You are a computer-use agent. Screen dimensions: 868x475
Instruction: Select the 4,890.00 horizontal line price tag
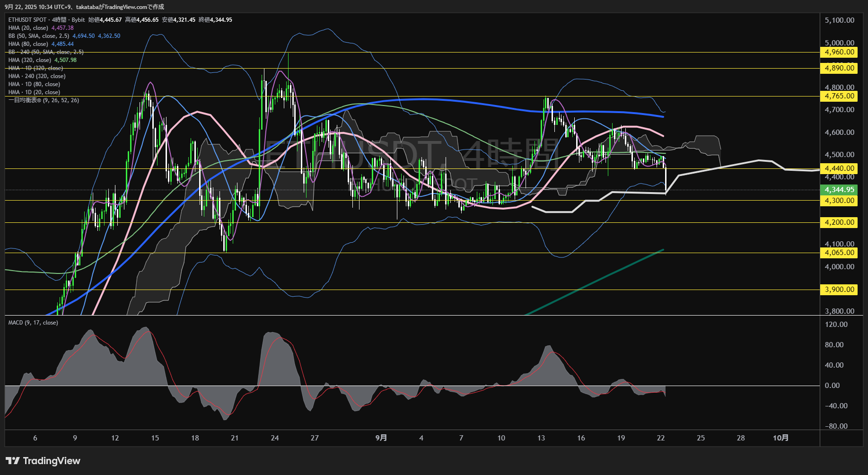click(839, 68)
